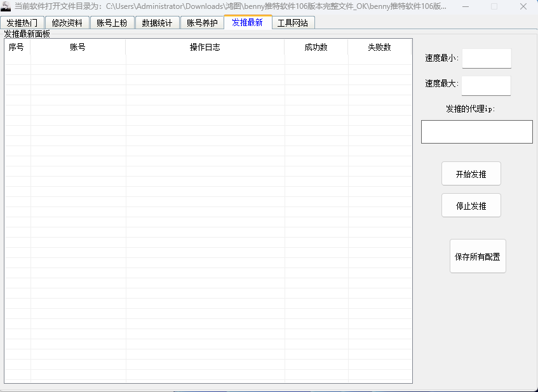Viewport: 538px width, 392px height.
Task: Click the 序号 column header
Action: tap(17, 47)
